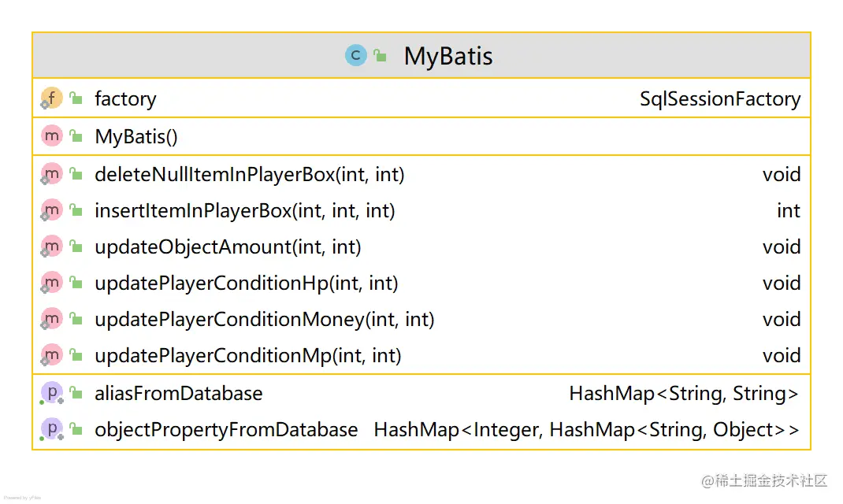
Task: Click the green lock icon beside insertItemInPlayerBox
Action: point(76,210)
